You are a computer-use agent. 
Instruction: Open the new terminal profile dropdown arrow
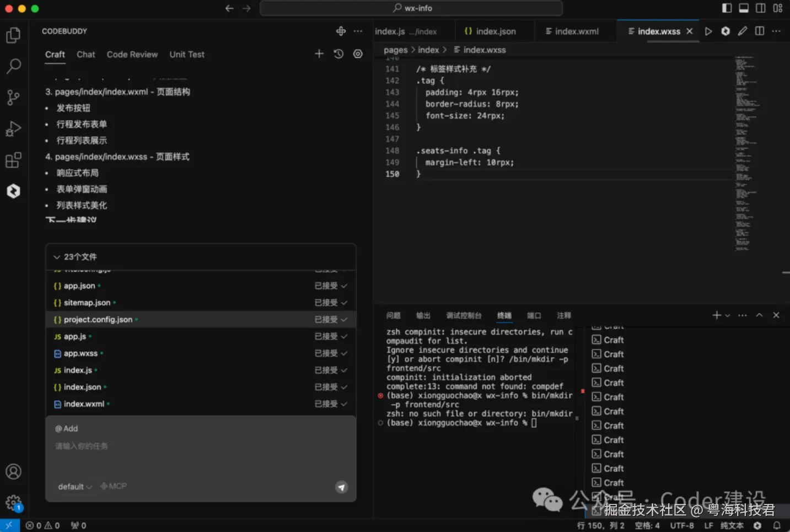click(728, 315)
